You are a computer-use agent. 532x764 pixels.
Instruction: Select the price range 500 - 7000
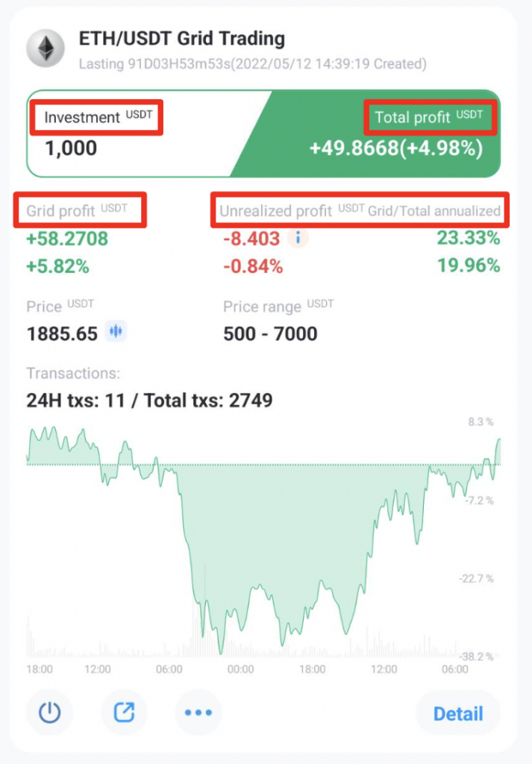pos(270,334)
